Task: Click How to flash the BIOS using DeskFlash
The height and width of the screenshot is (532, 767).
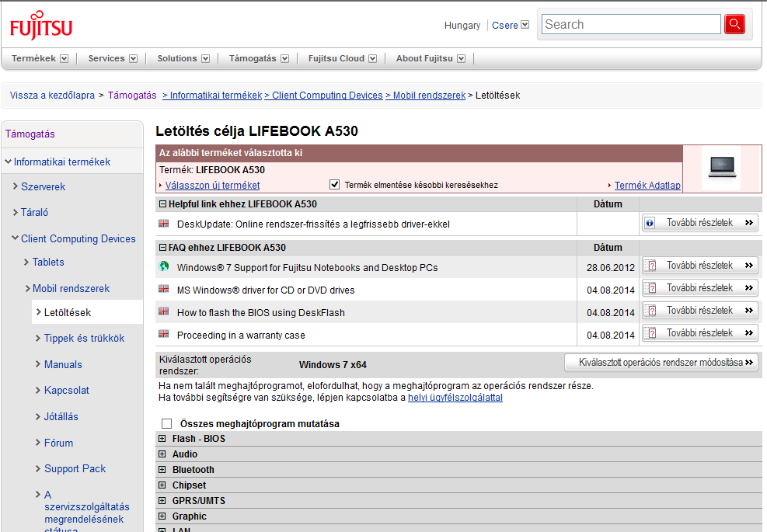Action: point(261,313)
